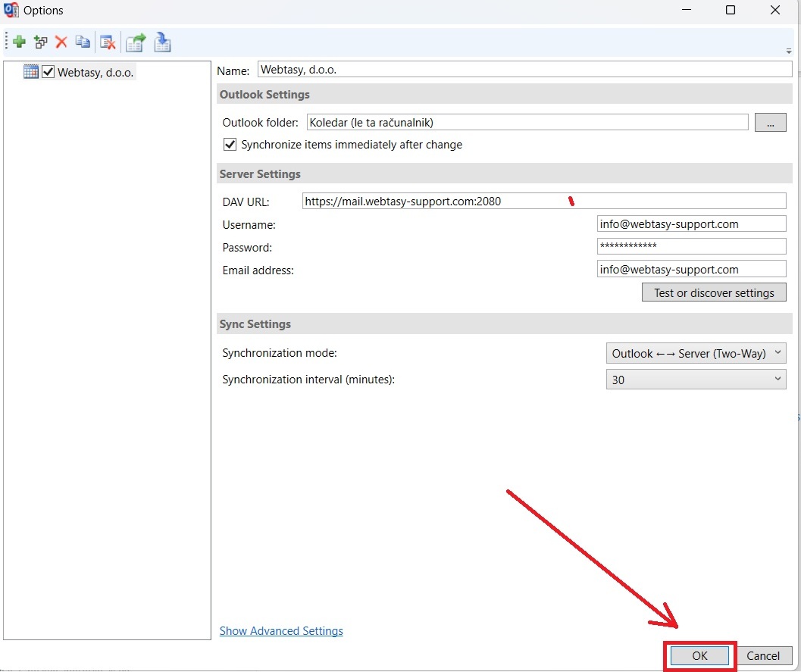Click the export profiles icon with green arrow
Screen dimensions: 801x672
(136, 42)
